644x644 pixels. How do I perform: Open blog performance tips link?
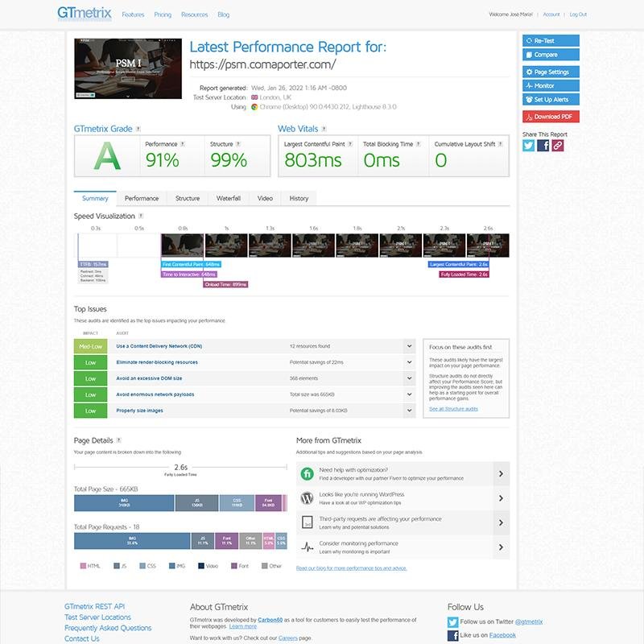(352, 568)
